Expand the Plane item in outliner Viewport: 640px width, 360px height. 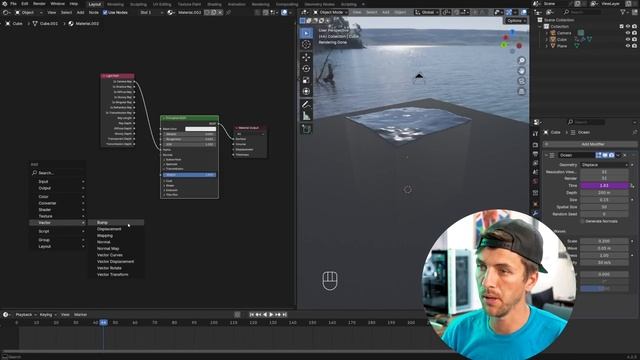coord(547,46)
